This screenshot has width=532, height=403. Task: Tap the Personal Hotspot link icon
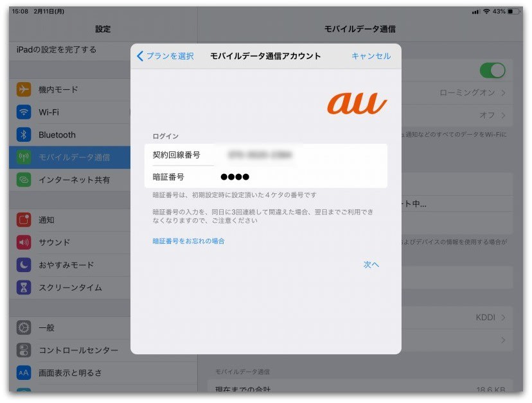tap(24, 180)
